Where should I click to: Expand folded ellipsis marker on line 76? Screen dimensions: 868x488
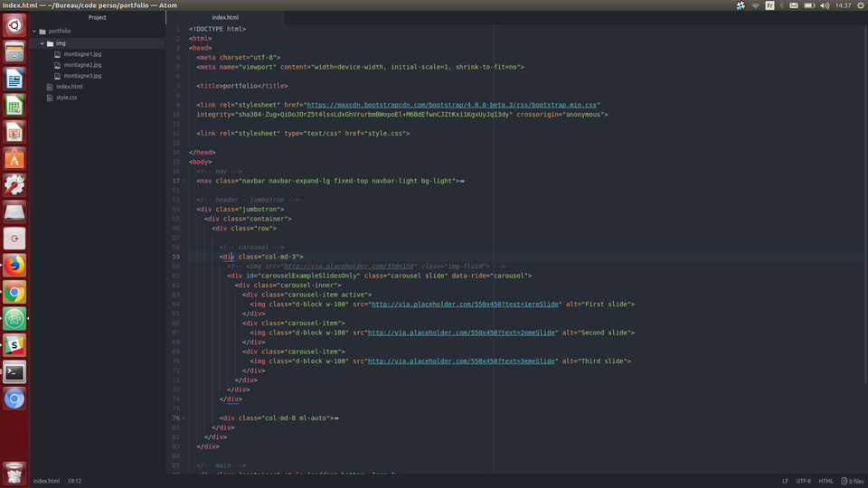(336, 418)
